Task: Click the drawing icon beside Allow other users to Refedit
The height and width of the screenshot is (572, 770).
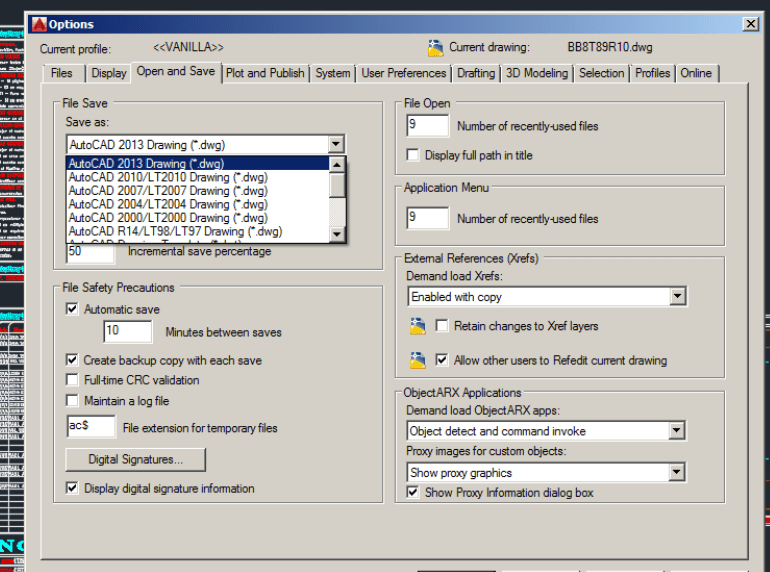Action: (418, 360)
